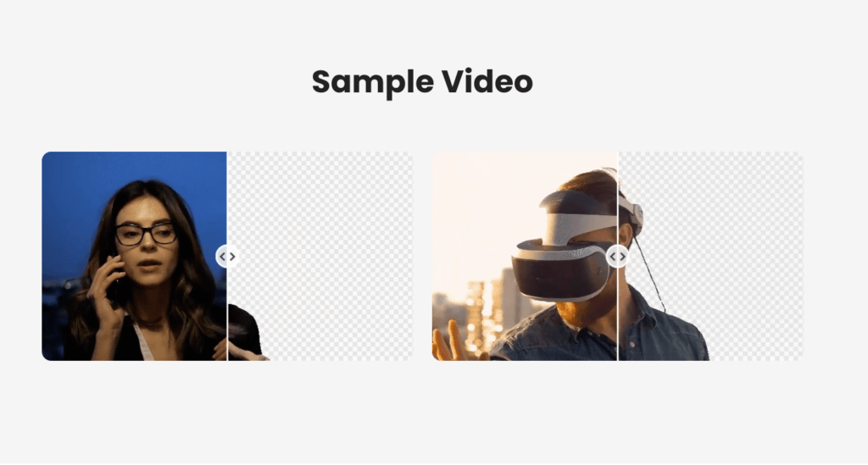Click the left chevron on the woman video handle
Viewport: 868px width, 465px height.
pyautogui.click(x=222, y=257)
